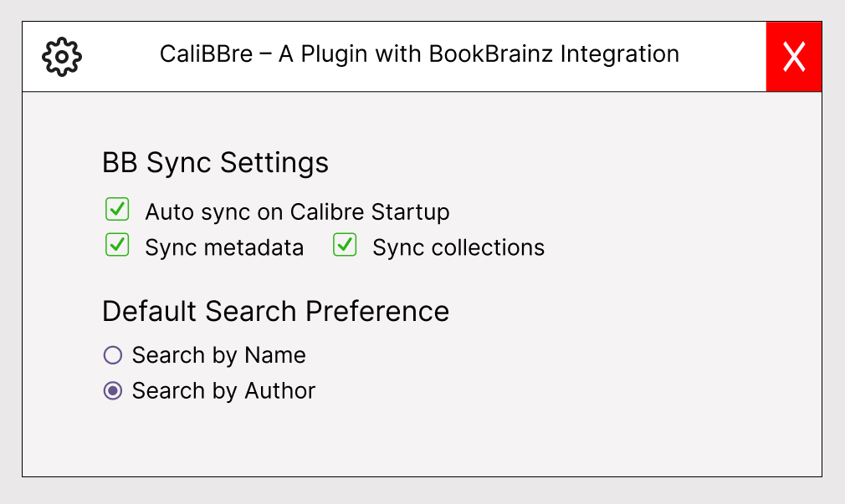Viewport: 845px width, 504px height.
Task: Click the 'Sync metadata' label text
Action: pos(224,247)
